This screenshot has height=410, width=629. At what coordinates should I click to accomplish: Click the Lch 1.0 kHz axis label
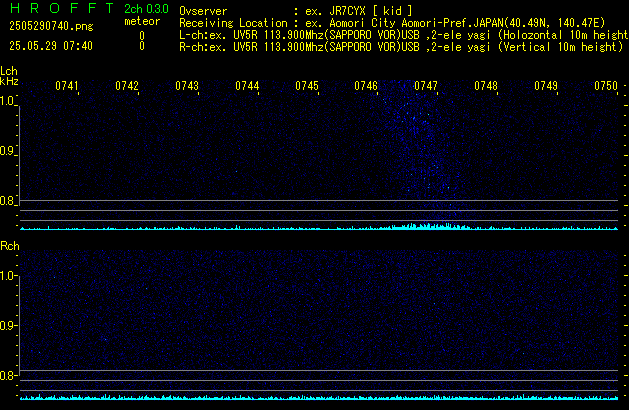[7, 101]
